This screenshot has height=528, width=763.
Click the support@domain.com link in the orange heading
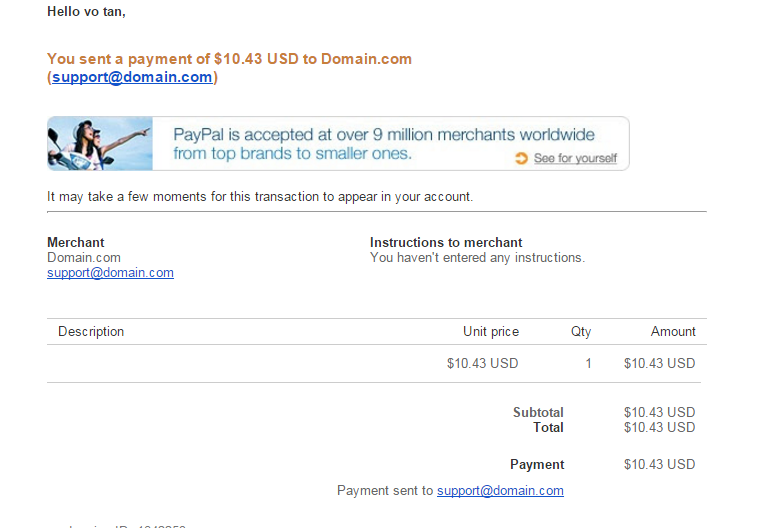click(132, 77)
